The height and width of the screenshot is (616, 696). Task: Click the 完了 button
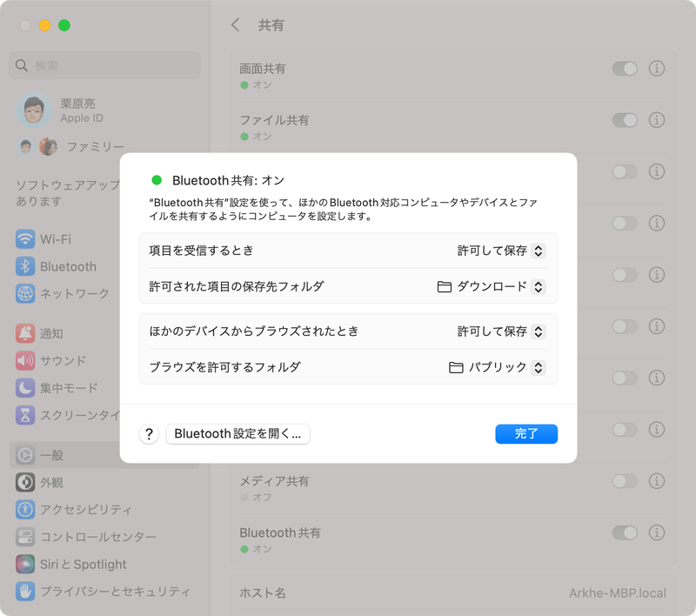click(525, 432)
